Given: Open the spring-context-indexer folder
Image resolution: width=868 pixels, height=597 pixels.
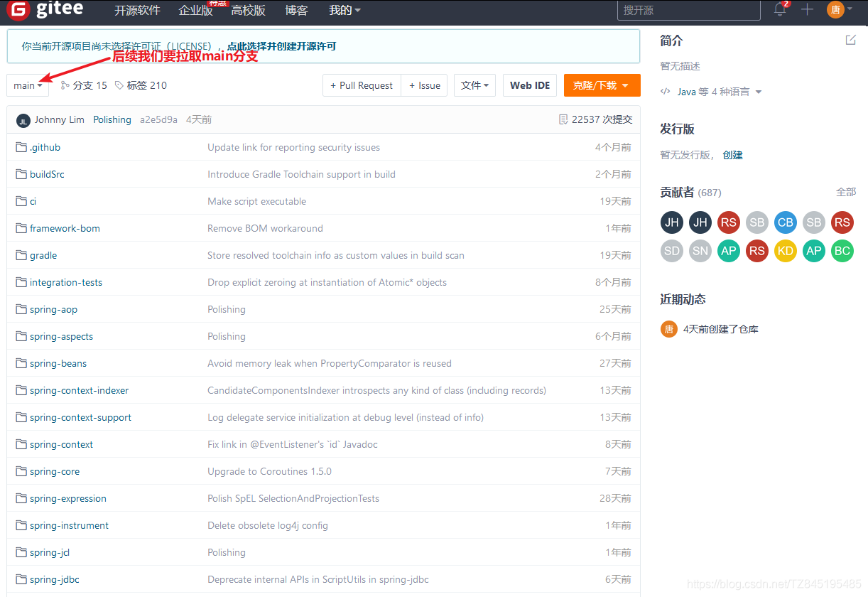Looking at the screenshot, I should coord(79,390).
